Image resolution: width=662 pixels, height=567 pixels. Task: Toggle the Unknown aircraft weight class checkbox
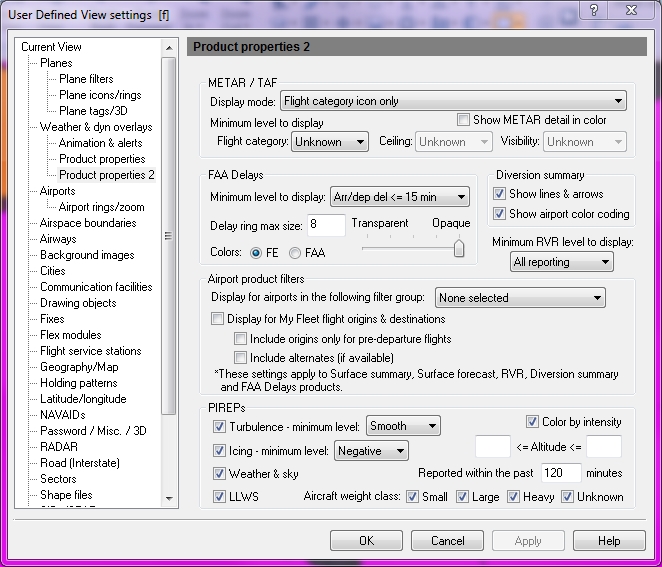567,496
